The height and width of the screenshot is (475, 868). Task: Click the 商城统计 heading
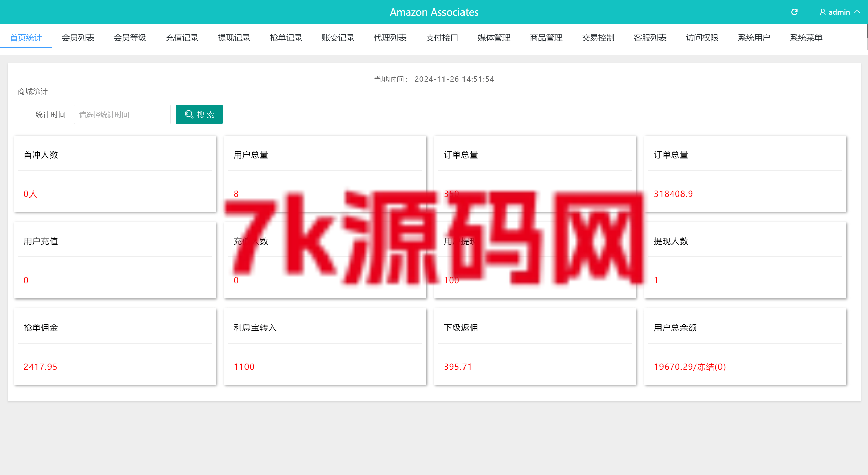coord(33,91)
